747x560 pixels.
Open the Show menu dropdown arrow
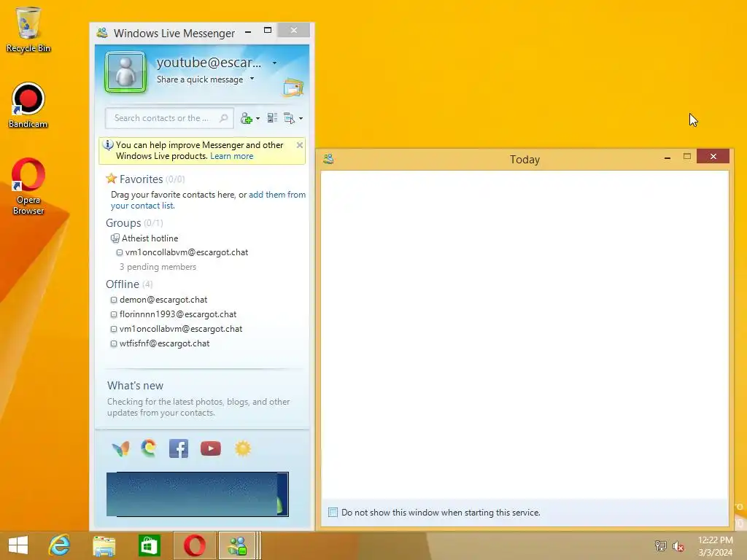pos(301,119)
